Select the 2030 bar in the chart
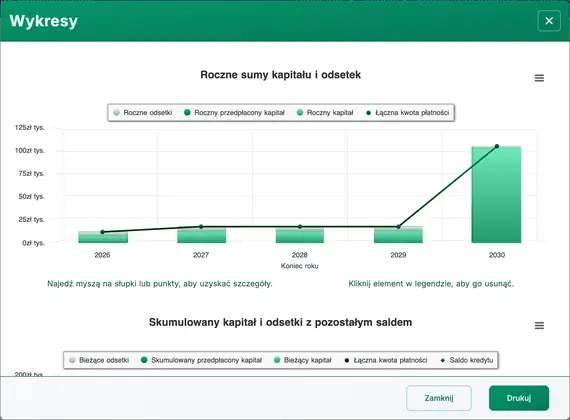 [496, 195]
